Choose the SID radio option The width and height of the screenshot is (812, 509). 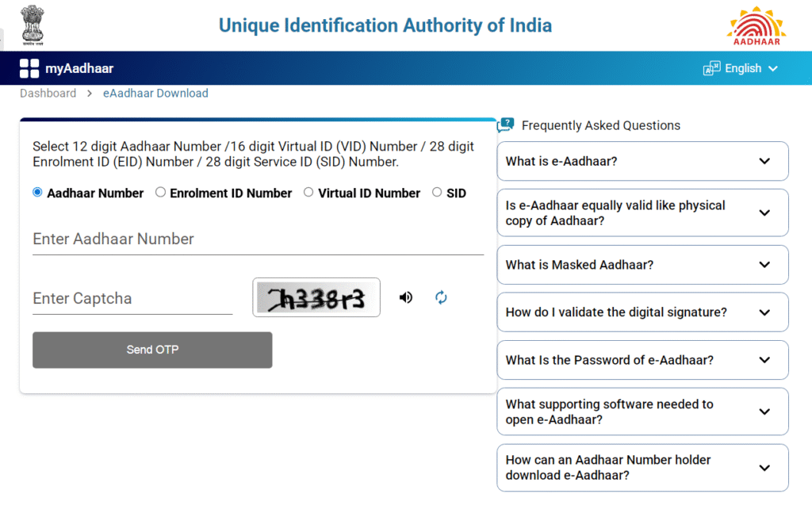point(437,192)
